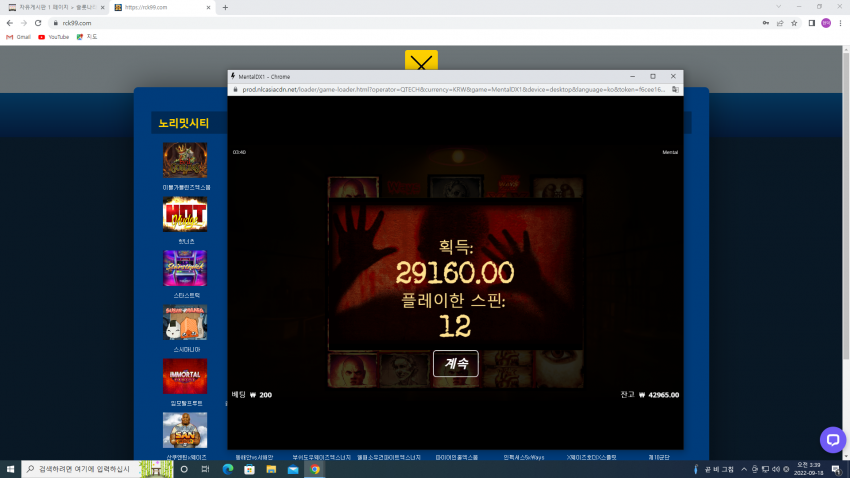This screenshot has width=850, height=478.
Task: Expand hidden system tray icons
Action: pyautogui.click(x=744, y=469)
